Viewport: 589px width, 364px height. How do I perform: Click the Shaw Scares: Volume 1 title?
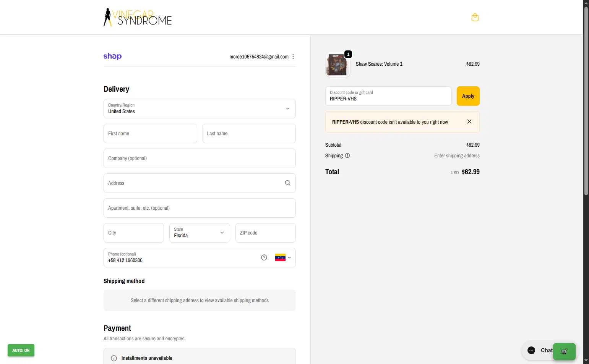click(x=379, y=64)
